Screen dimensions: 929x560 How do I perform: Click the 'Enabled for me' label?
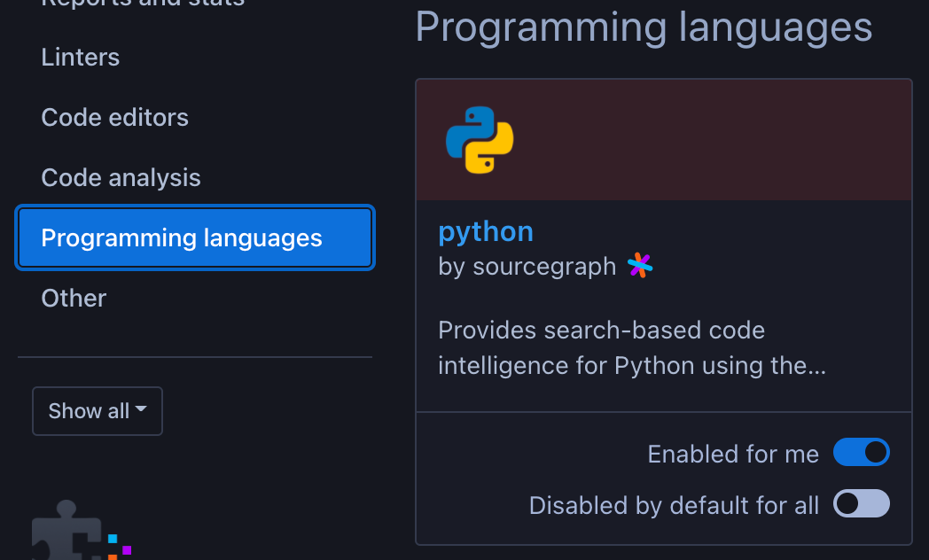pyautogui.click(x=733, y=454)
